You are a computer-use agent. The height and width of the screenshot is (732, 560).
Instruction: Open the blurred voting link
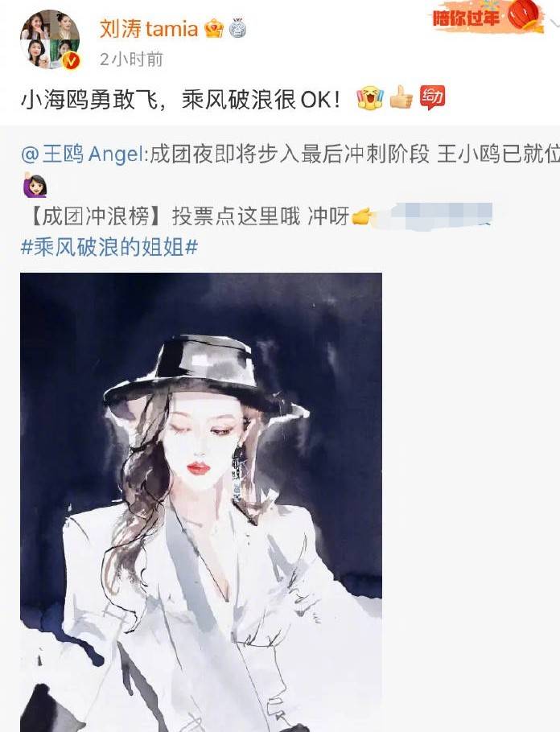[434, 216]
